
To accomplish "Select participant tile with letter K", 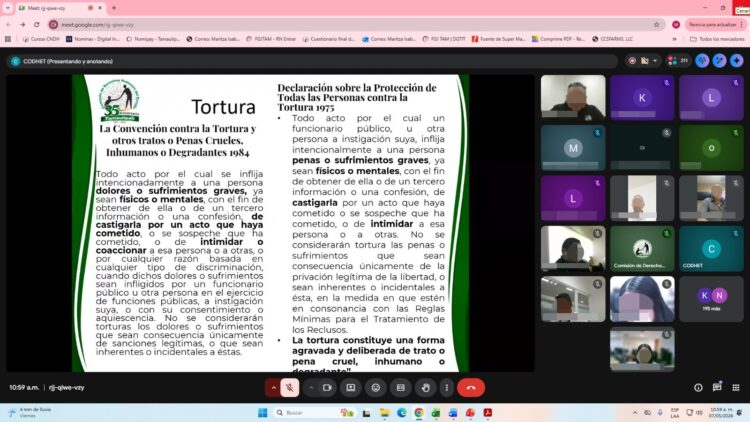I will (x=642, y=98).
